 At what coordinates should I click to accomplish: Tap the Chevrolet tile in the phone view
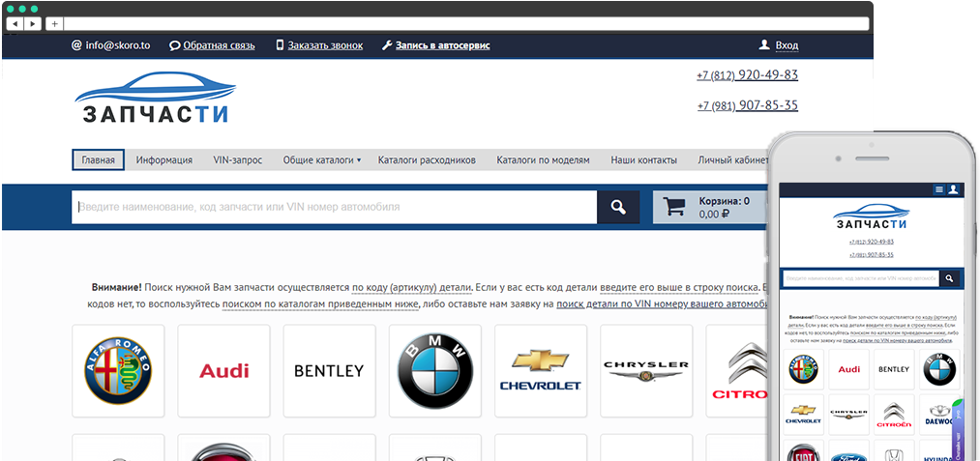804,415
